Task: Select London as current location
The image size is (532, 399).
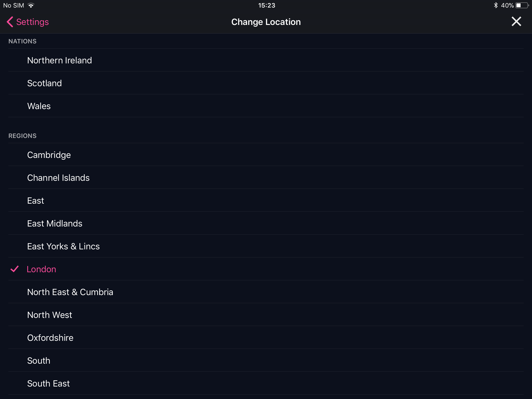Action: 42,269
